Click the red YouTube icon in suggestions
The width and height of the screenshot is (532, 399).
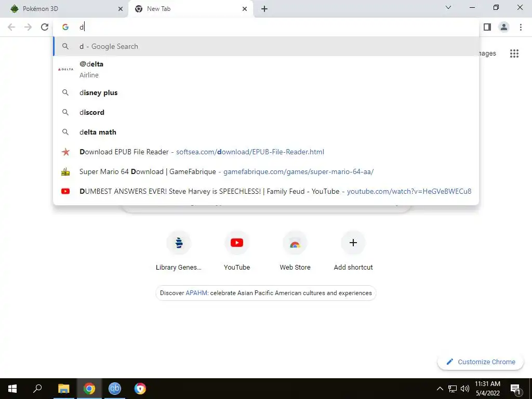coord(65,191)
